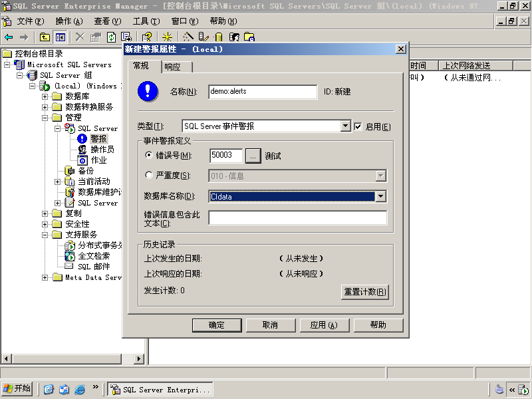
Task: Click the scrollbar right arrow in tree pane
Action: (x=139, y=358)
